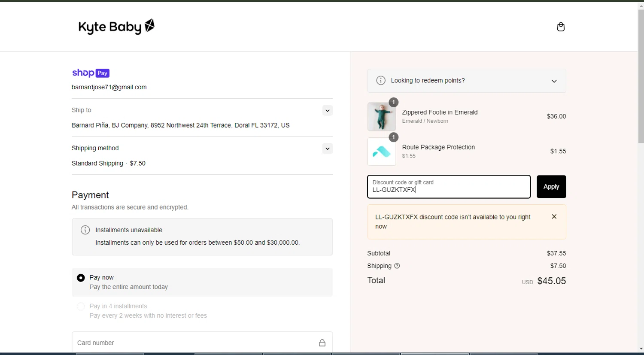
Task: Click the page vertical scrollbar thumb
Action: coord(641,77)
